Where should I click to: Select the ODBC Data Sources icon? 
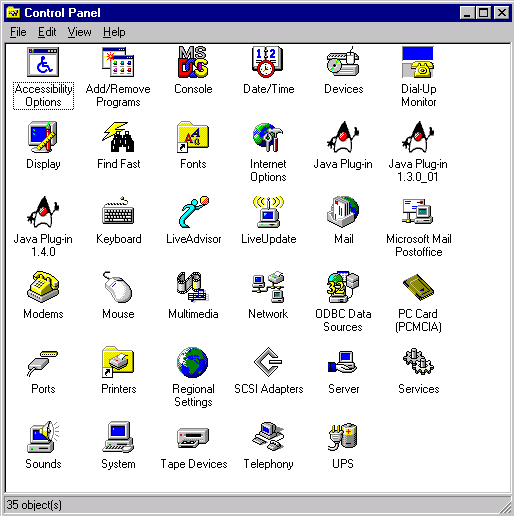coord(343,287)
